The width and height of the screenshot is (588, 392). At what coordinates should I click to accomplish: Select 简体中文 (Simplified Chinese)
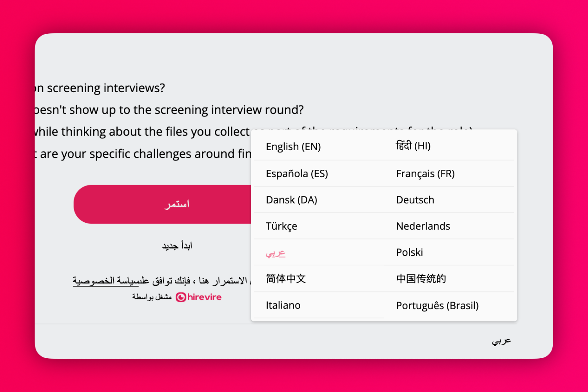[285, 278]
